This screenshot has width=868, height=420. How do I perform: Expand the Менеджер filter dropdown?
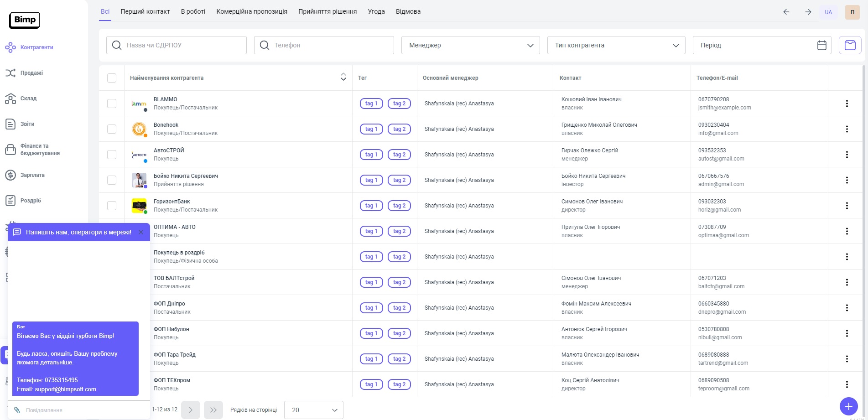471,45
